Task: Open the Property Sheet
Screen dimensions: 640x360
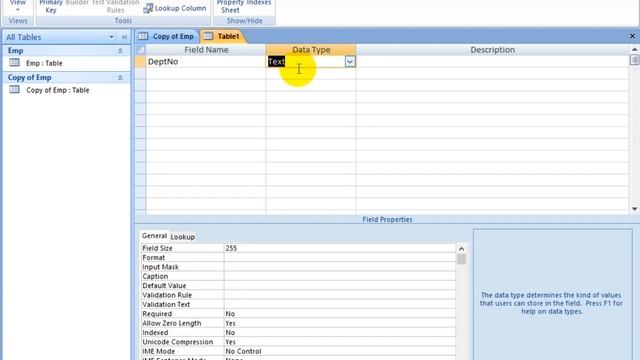Action: [230, 7]
